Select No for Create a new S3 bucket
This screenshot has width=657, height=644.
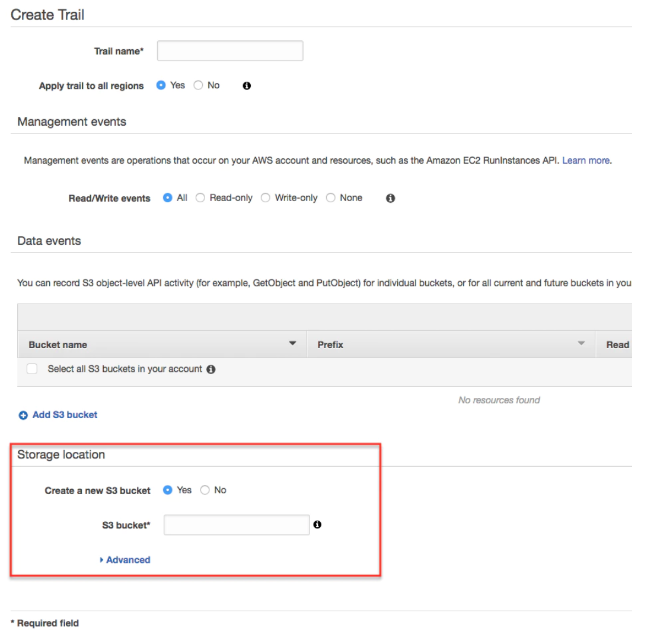205,490
